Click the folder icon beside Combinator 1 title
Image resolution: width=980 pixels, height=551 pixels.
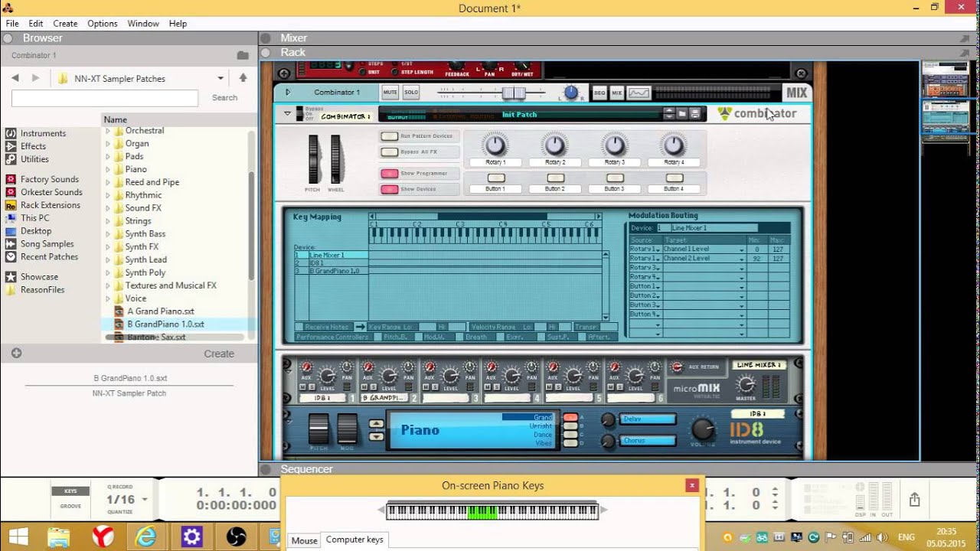[x=243, y=55]
